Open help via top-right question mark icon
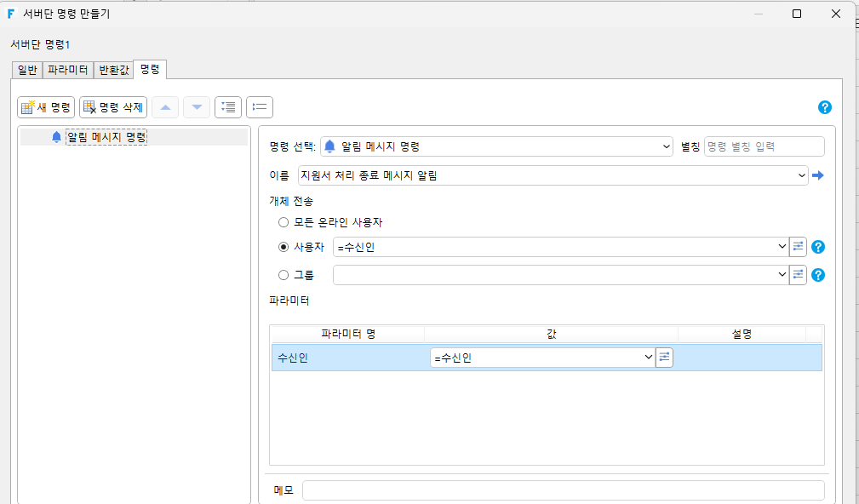This screenshot has width=859, height=504. [824, 107]
